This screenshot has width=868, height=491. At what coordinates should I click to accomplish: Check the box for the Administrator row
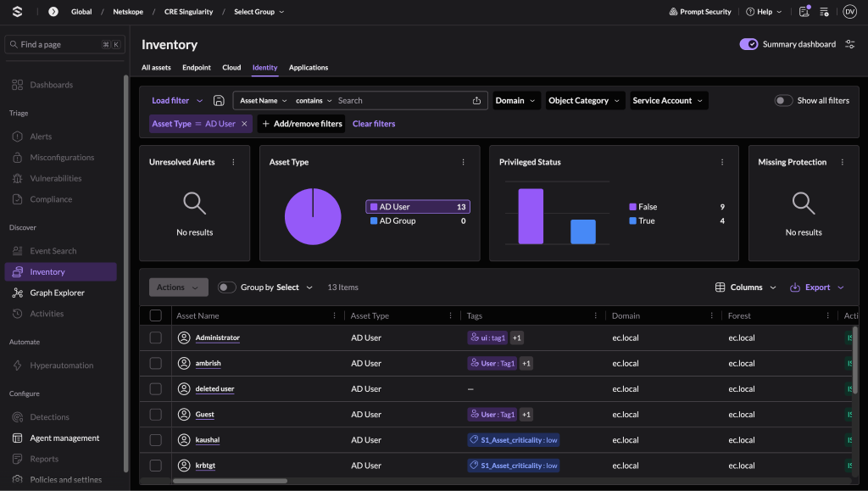(x=156, y=338)
